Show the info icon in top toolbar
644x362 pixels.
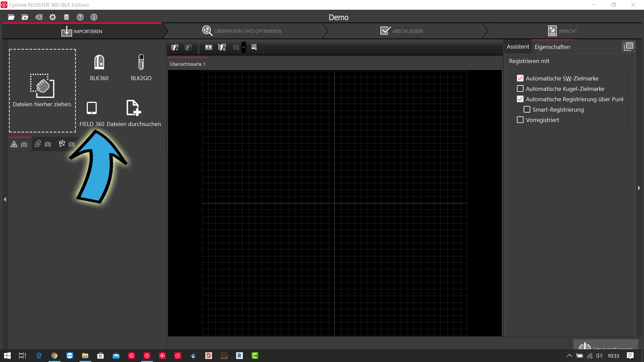(x=94, y=17)
